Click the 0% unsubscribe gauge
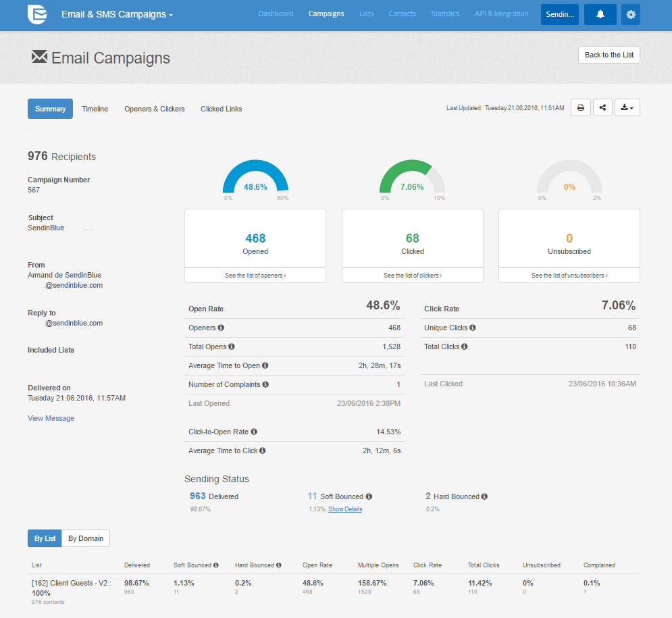Screen dimensions: 672x618 pos(569,178)
